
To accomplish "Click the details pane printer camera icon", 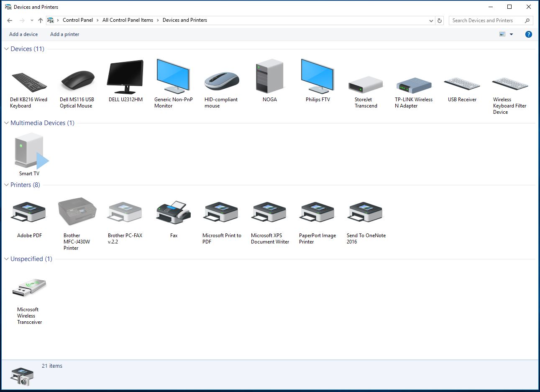I will point(22,376).
